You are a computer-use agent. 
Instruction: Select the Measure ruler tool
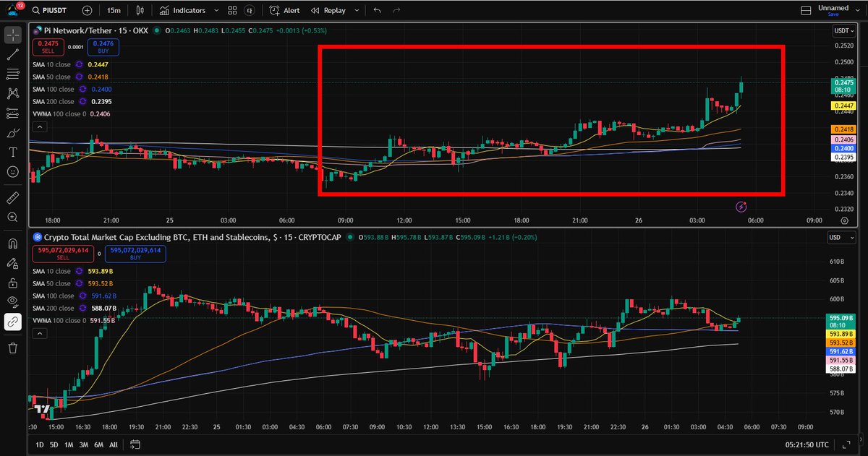pos(13,197)
